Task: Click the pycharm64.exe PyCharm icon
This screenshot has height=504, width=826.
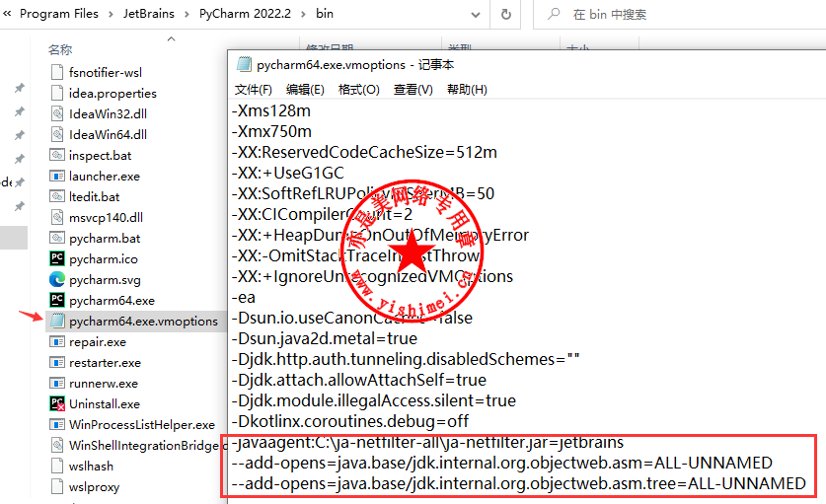Action: pos(57,300)
